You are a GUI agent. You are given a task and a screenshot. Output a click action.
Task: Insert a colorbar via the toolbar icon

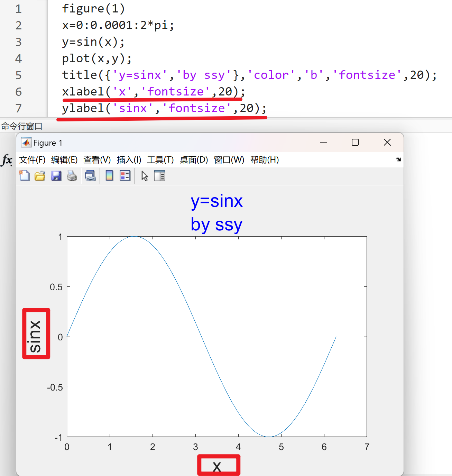tap(109, 176)
